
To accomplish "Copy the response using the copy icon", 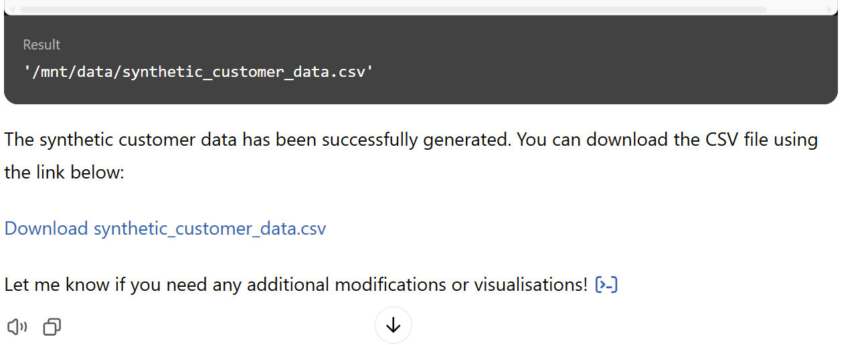I will pos(52,327).
